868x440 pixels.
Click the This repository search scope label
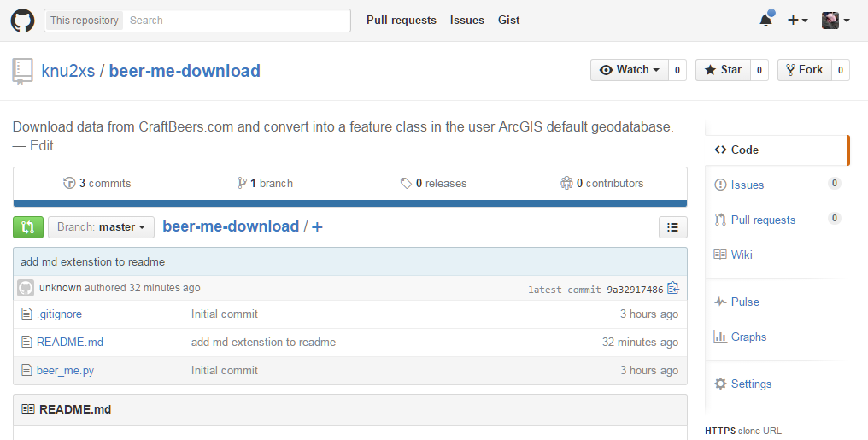[x=84, y=21]
